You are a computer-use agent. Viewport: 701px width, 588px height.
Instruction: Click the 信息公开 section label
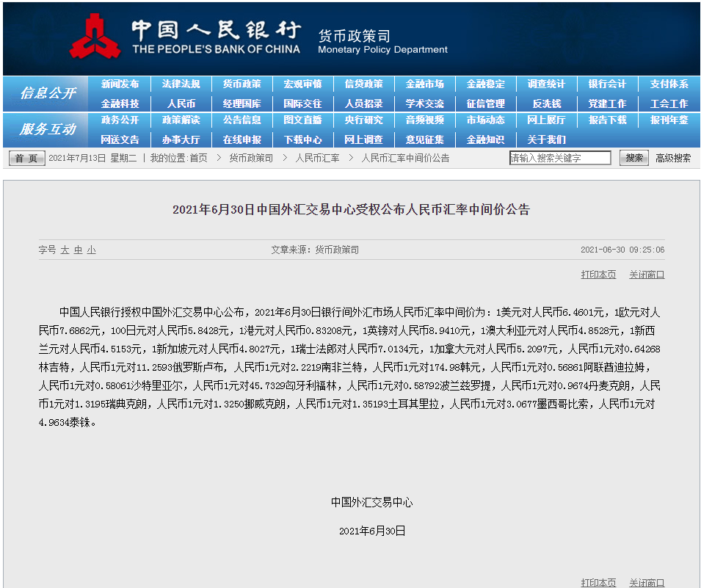(x=48, y=93)
